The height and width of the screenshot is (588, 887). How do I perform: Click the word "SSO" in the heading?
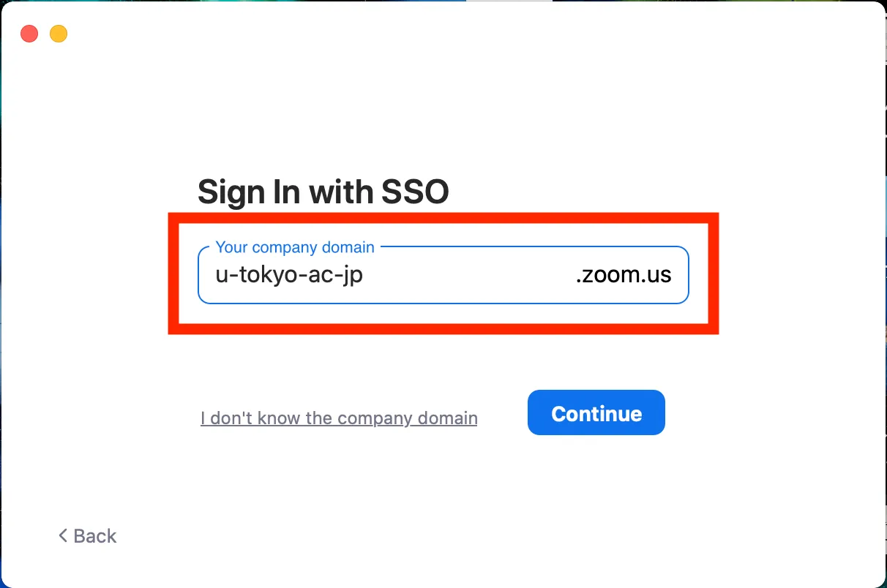pos(415,192)
